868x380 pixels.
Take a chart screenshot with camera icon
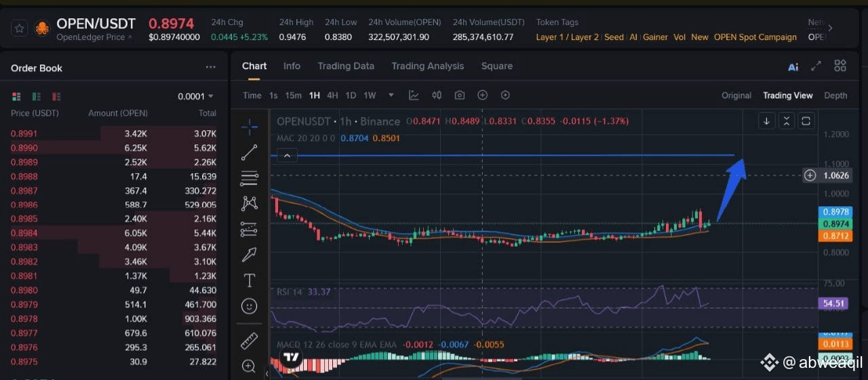[460, 95]
